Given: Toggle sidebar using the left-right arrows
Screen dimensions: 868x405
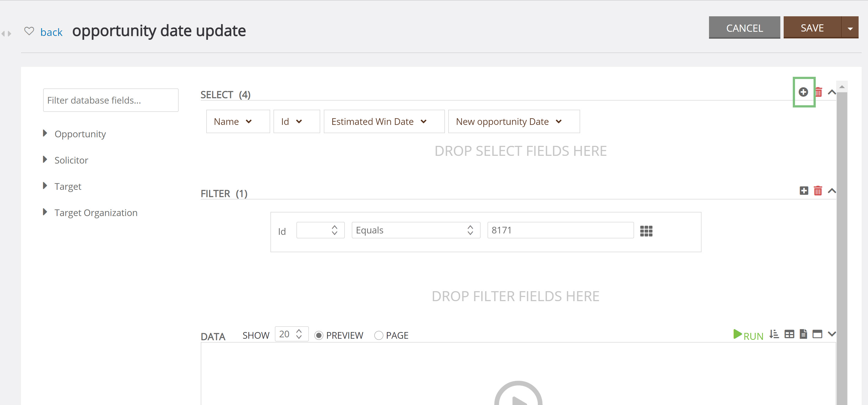Looking at the screenshot, I should click(6, 33).
